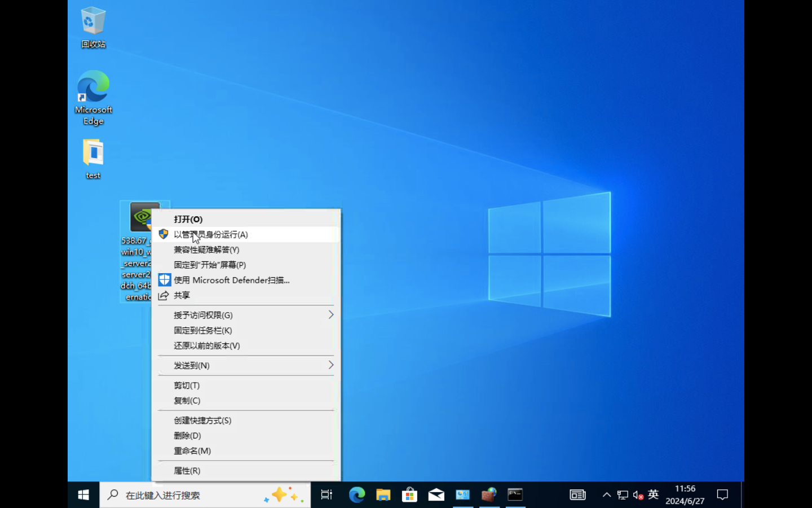Show hidden system tray icons chevron
Screen dimensions: 812x508
(607, 495)
